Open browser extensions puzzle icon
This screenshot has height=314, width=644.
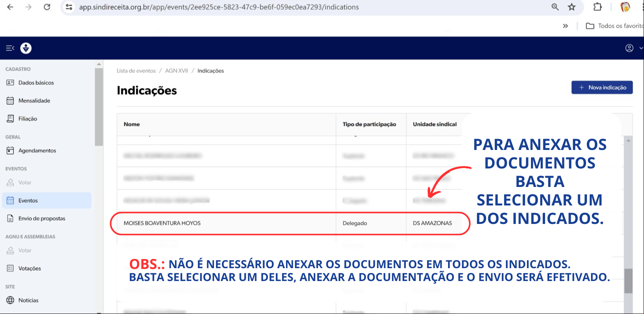[x=597, y=7]
